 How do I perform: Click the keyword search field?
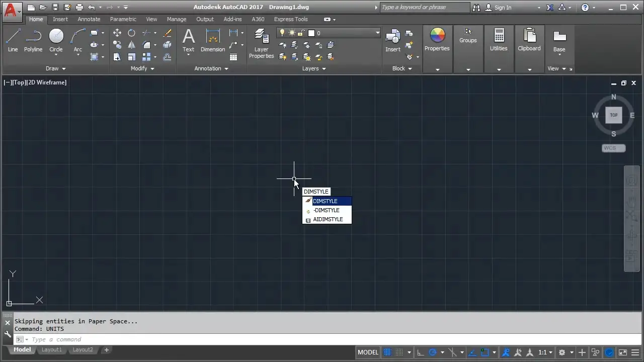click(424, 8)
